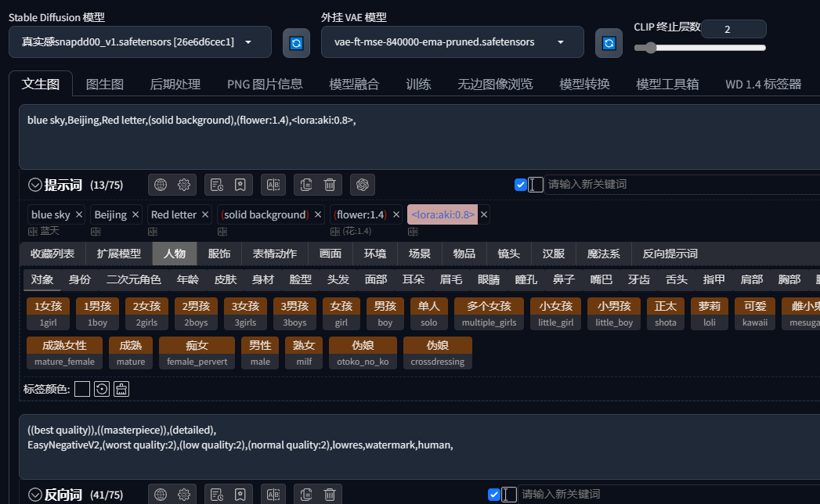Refresh the external VAE model list
The width and height of the screenshot is (820, 504).
coord(609,42)
